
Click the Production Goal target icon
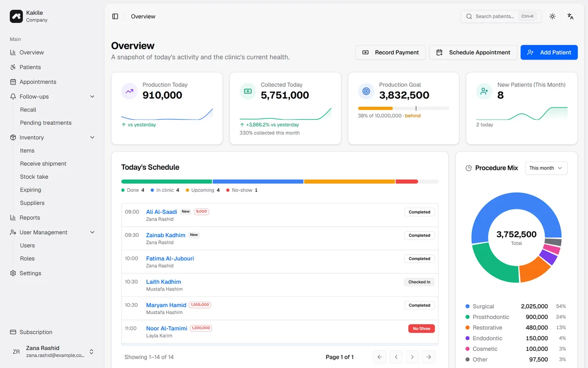click(x=366, y=91)
